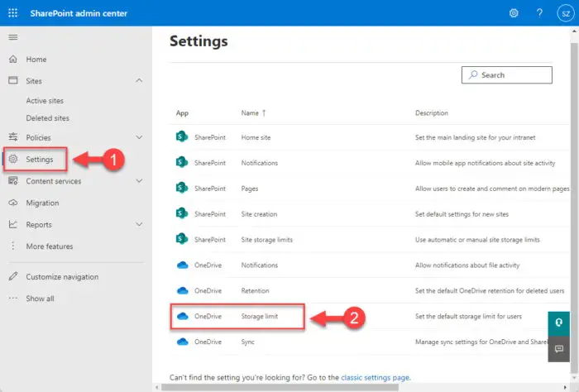Screen dimensions: 579x392
Task: Click 'Set default settings for new sites' text
Action: pos(462,214)
